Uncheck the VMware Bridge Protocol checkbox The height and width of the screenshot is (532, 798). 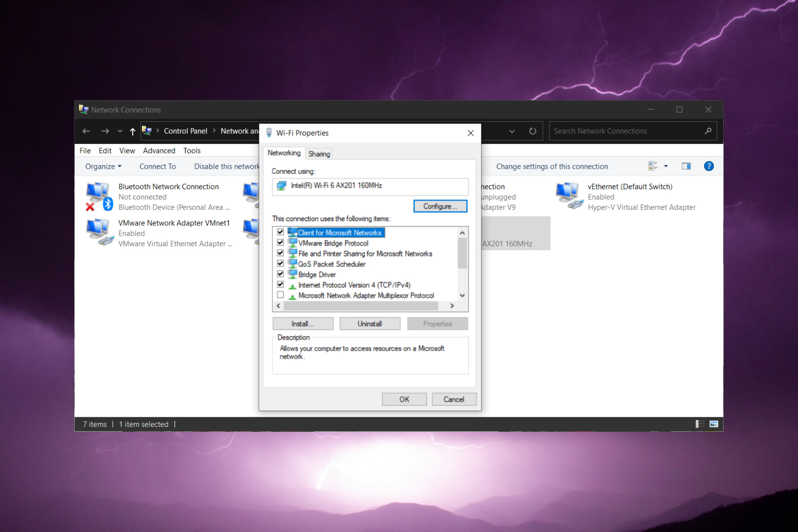[x=281, y=243]
